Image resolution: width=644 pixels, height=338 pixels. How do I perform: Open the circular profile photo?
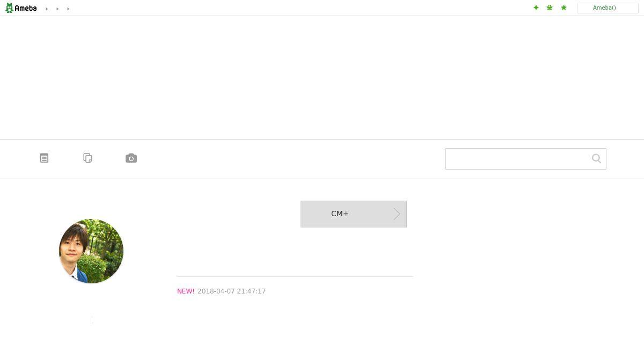91,251
